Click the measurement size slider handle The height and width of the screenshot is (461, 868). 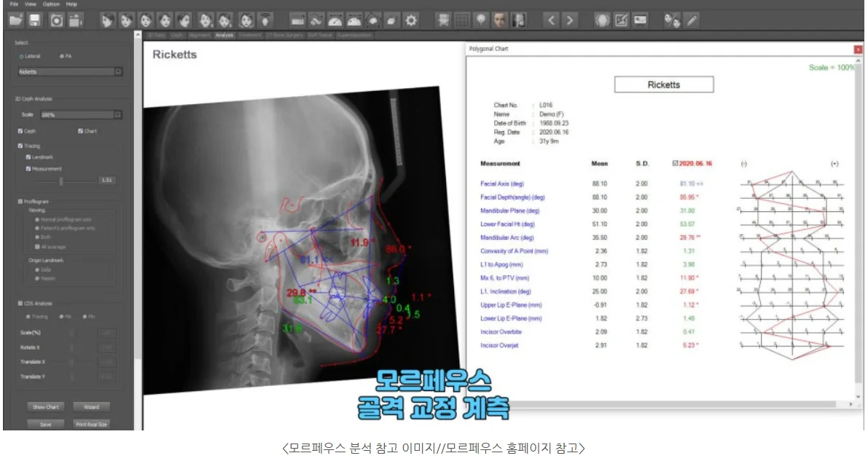coord(61,181)
